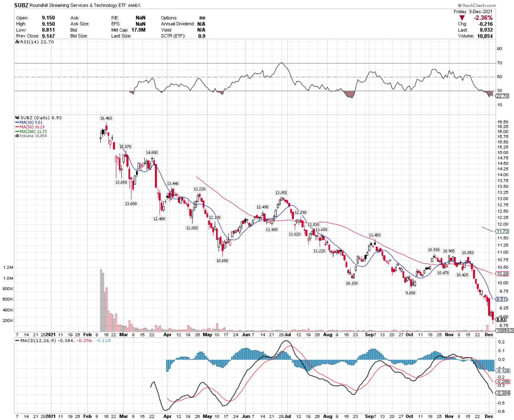Screen dimensions: 514x420
Task: Click the 11.220 price label
Action: (320, 251)
